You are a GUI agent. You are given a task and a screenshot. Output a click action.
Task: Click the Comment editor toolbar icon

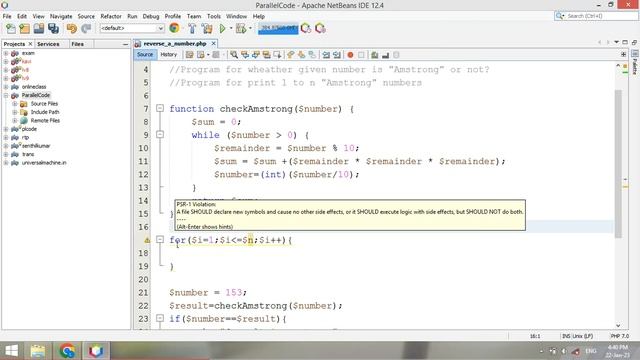[x=374, y=55]
